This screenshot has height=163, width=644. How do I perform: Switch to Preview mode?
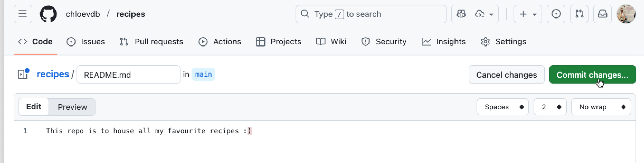(72, 107)
